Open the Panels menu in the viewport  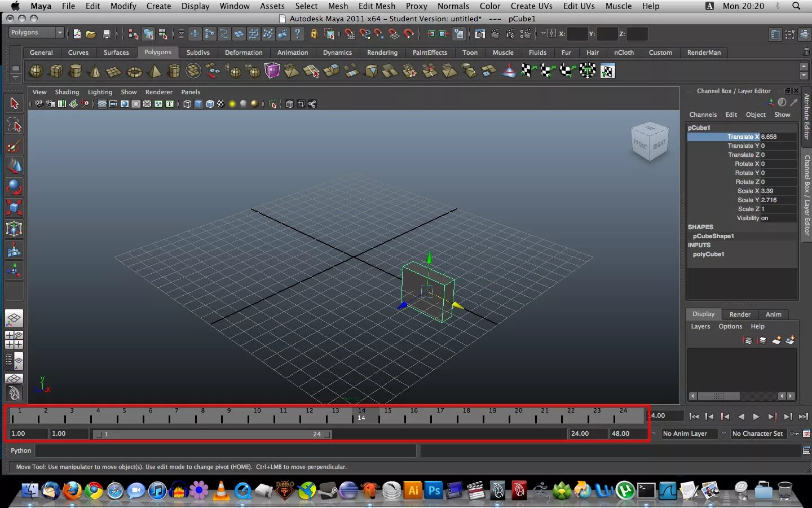(x=191, y=92)
